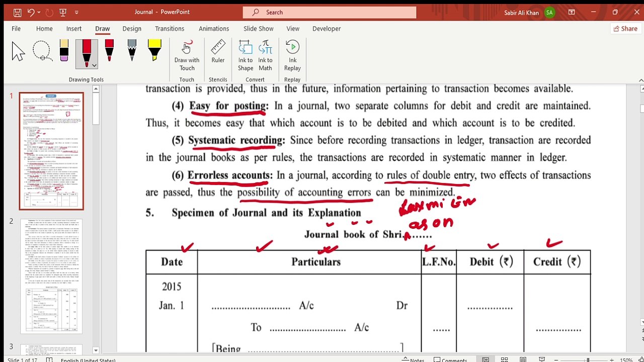Click Ink to Math
This screenshot has width=644, height=362.
pyautogui.click(x=265, y=56)
